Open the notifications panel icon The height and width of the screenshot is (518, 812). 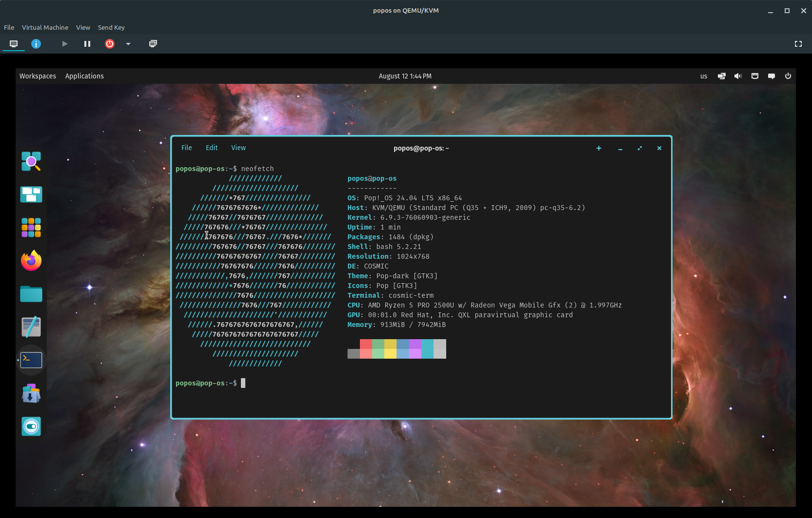(772, 76)
